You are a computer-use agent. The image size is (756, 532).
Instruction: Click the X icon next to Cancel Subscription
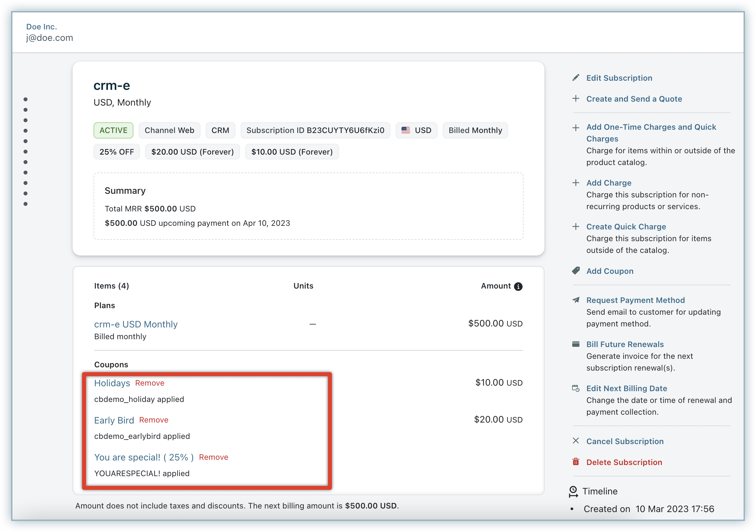(576, 441)
